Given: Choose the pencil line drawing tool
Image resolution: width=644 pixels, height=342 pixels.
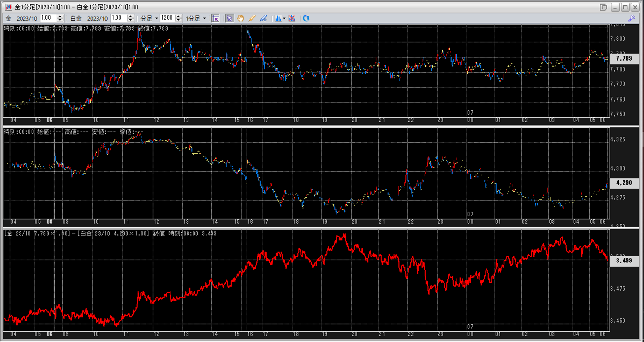Looking at the screenshot, I should (x=252, y=18).
